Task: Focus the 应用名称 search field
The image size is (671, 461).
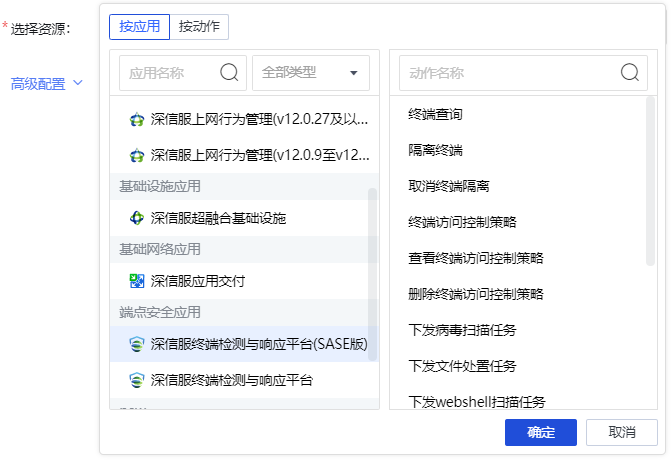Action: (x=183, y=73)
